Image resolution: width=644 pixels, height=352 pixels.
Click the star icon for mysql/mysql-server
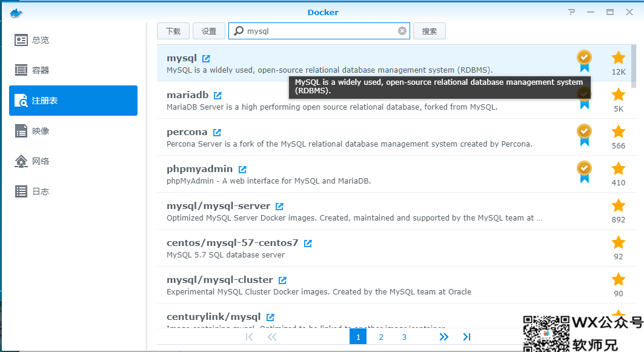pos(618,206)
